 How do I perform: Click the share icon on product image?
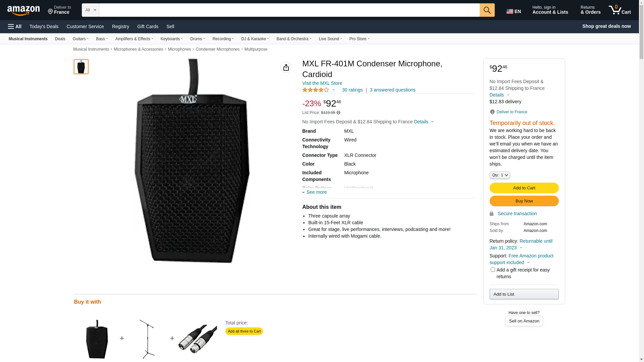[286, 67]
